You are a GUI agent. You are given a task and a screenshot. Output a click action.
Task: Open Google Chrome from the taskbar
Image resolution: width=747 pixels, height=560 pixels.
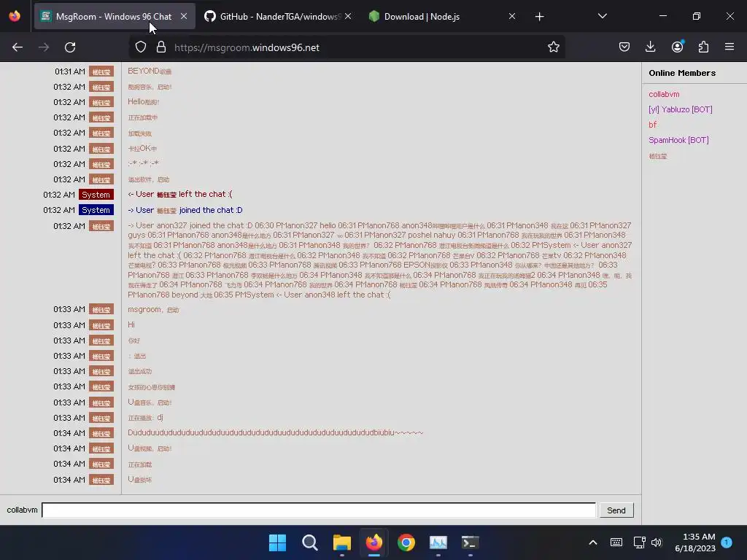coord(406,542)
